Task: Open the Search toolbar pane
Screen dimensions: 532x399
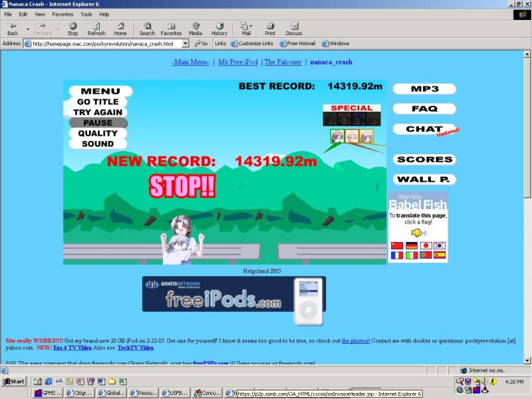Action: (x=147, y=29)
